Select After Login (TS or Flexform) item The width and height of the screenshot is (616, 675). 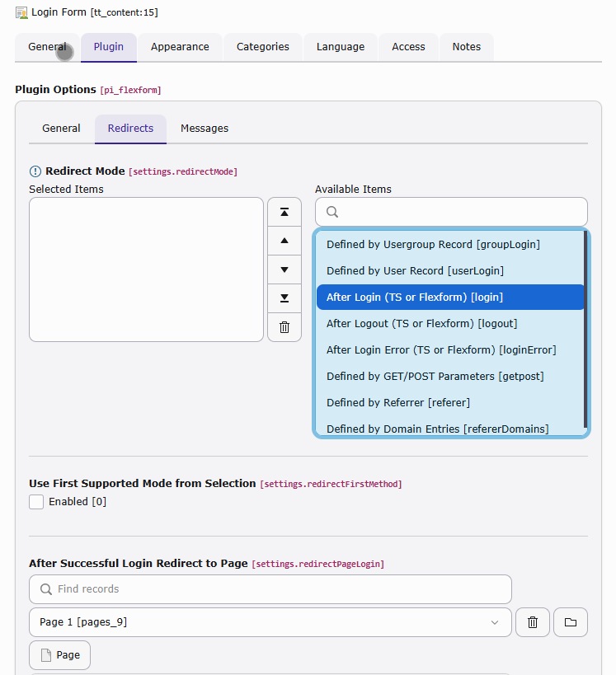point(450,297)
